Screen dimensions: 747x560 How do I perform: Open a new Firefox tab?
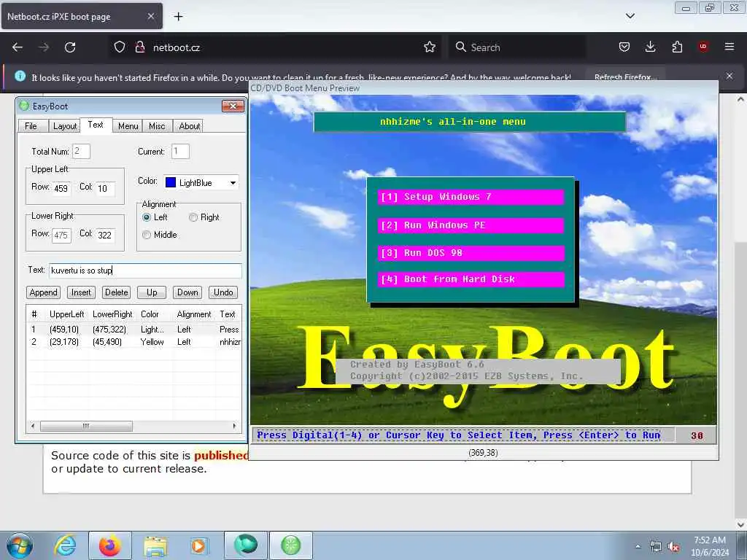(x=178, y=17)
